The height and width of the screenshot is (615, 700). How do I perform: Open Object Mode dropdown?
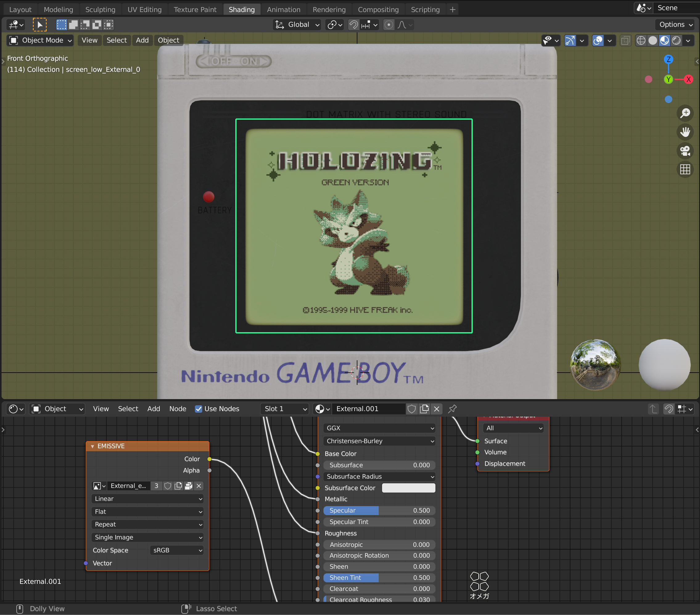click(40, 40)
